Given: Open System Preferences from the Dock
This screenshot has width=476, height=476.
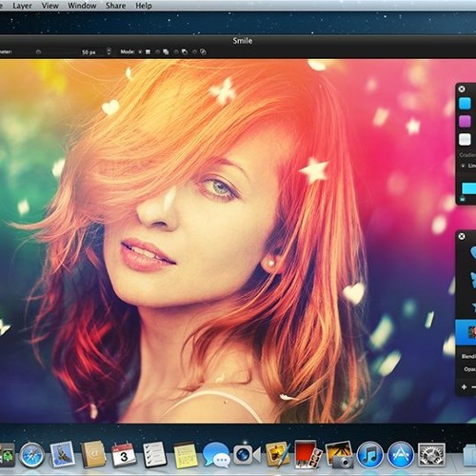Looking at the screenshot, I should pyautogui.click(x=431, y=455).
